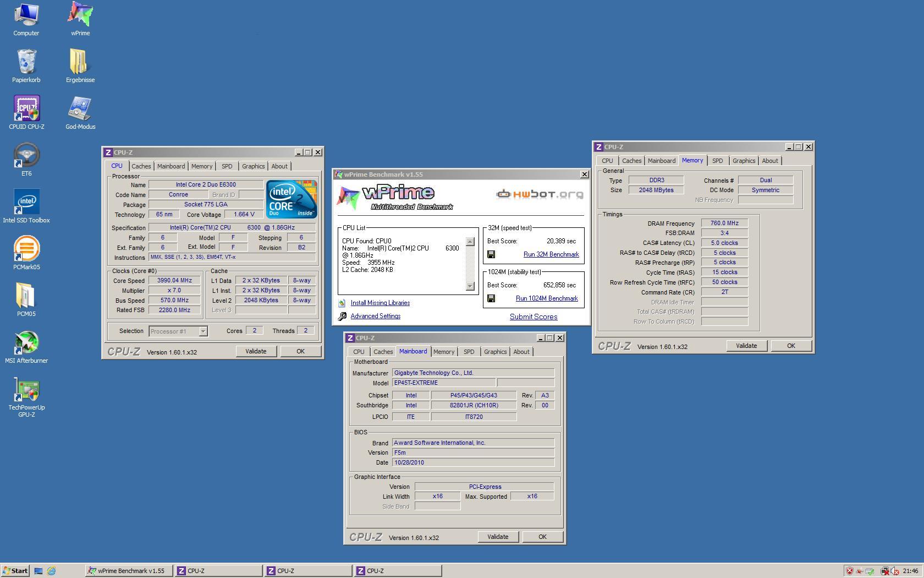Click the save icon under 32M best score
This screenshot has width=924, height=578.
coord(491,254)
